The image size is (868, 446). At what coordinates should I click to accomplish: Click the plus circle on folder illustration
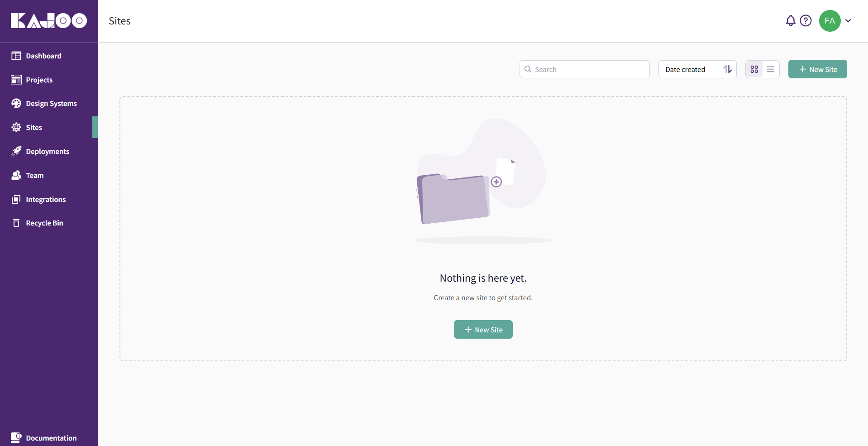coord(496,182)
